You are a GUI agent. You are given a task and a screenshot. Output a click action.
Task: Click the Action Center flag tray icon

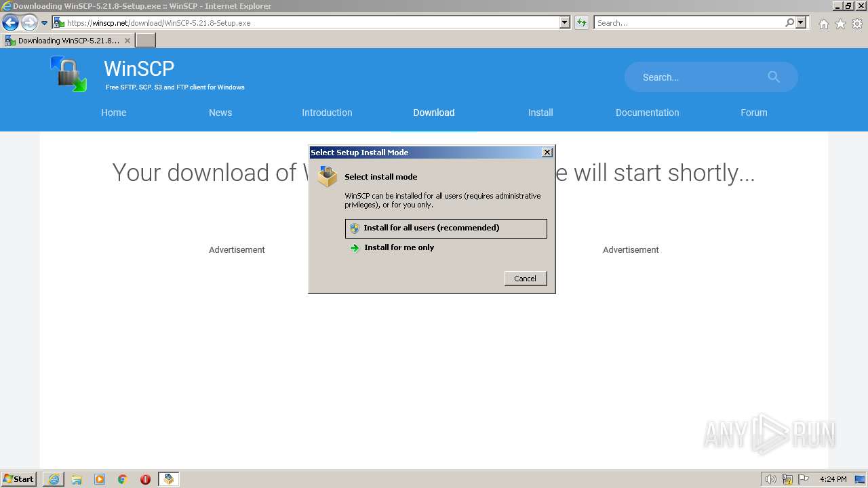pos(804,479)
